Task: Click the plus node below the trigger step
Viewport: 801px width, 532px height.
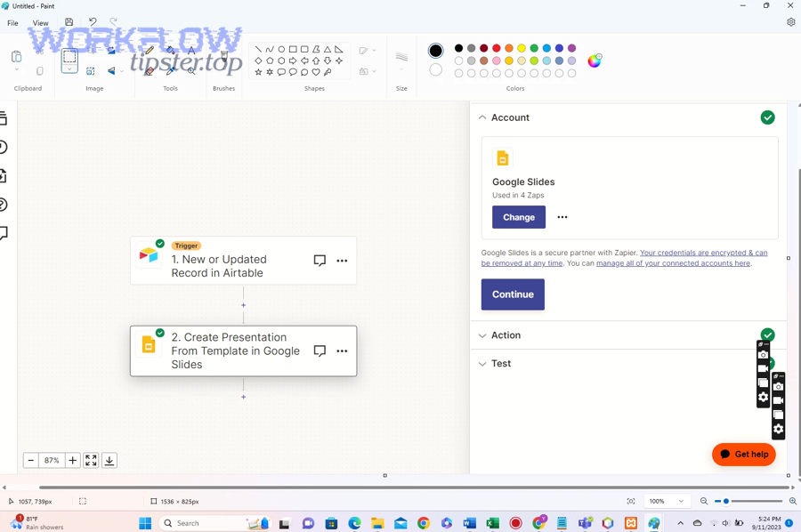Action: point(244,305)
